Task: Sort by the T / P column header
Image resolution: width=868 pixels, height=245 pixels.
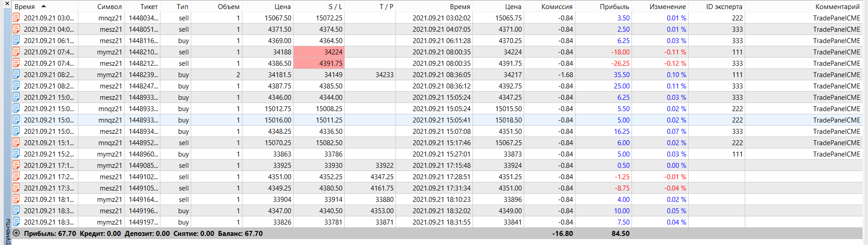Action: coord(386,7)
